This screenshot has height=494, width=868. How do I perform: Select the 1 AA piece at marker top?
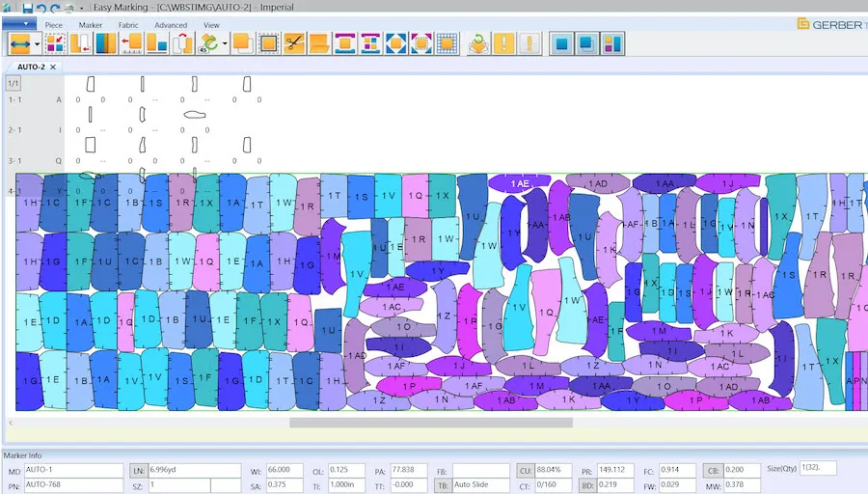665,183
